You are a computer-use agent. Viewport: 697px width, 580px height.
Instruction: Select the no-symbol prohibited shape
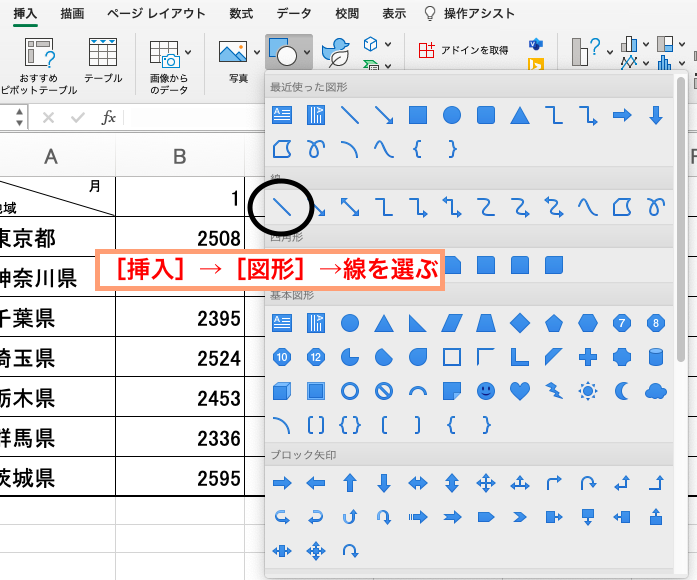pos(384,391)
